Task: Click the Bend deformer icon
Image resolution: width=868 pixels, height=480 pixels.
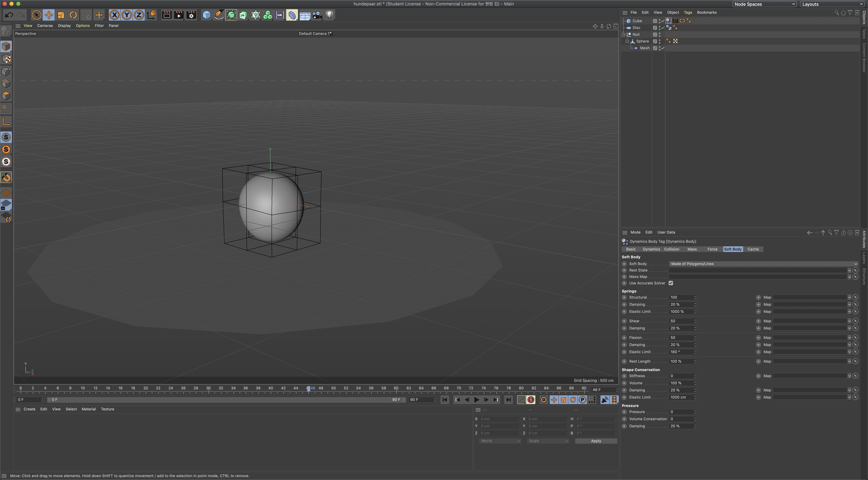Action: 292,15
